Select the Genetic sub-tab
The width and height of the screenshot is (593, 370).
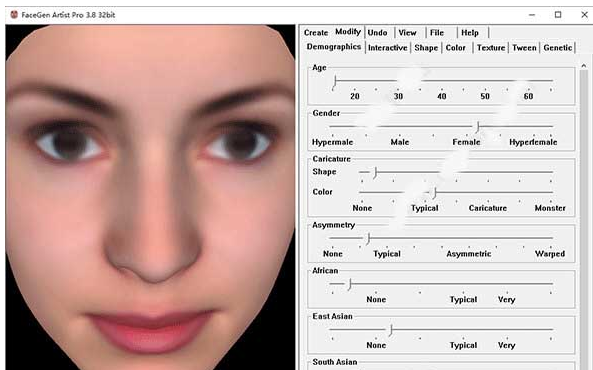558,48
